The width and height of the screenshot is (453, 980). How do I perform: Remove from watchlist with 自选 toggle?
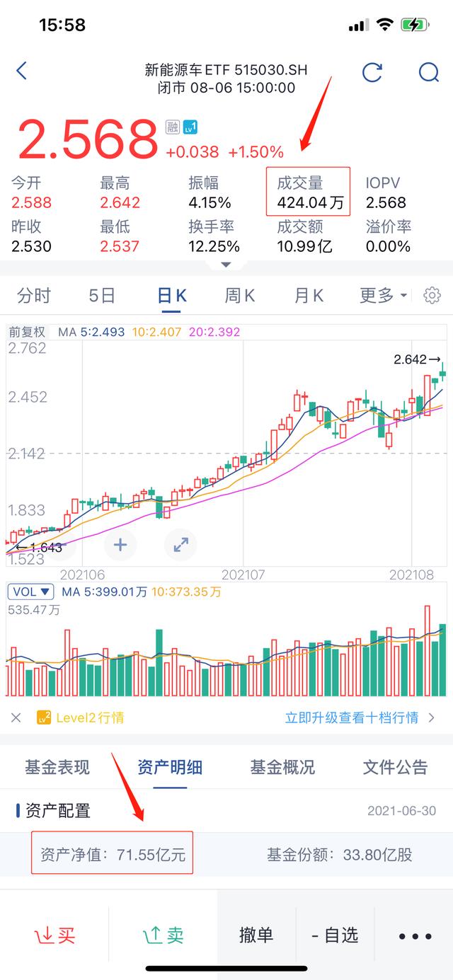(335, 935)
